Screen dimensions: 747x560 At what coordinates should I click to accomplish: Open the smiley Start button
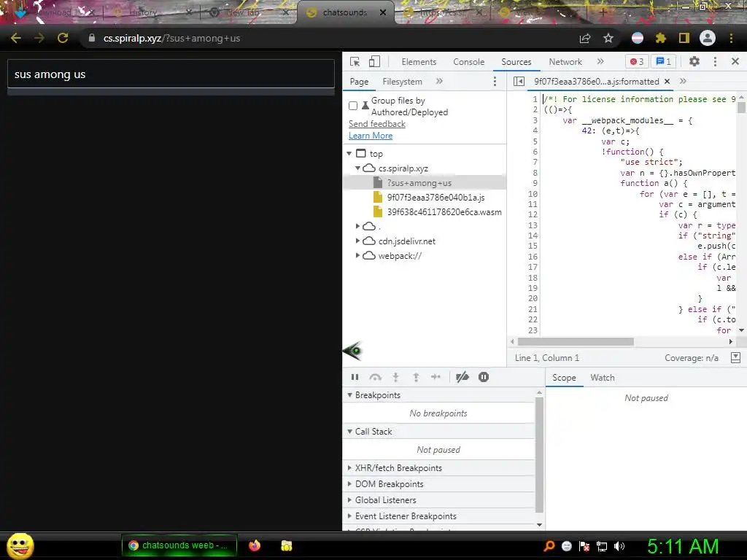20,545
